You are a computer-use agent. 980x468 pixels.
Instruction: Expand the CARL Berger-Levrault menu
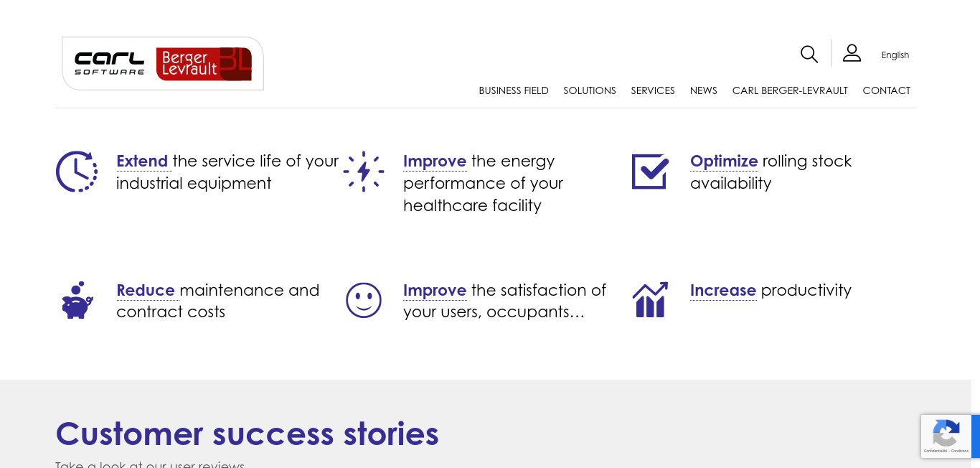[x=790, y=90]
